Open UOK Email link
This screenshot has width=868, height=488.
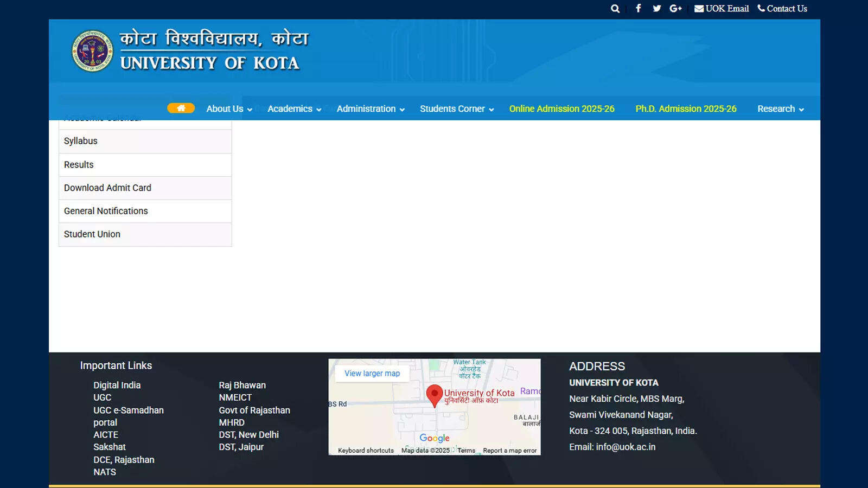point(722,8)
